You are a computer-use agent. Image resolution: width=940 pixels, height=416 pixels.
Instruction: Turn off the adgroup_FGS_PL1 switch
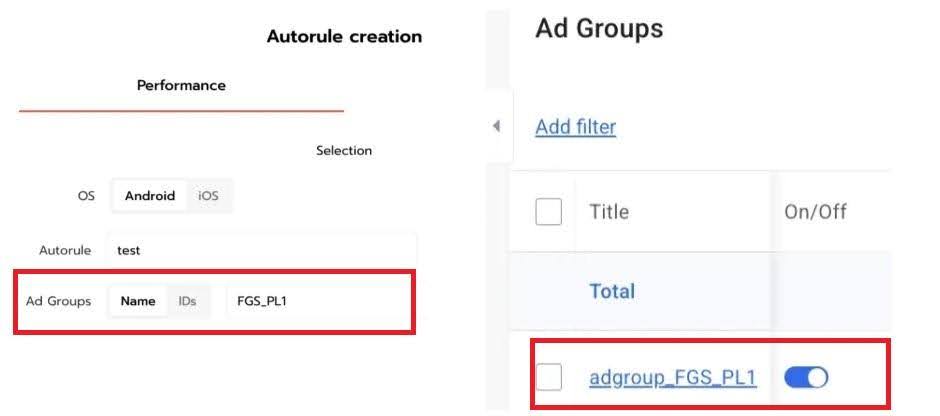tap(806, 377)
